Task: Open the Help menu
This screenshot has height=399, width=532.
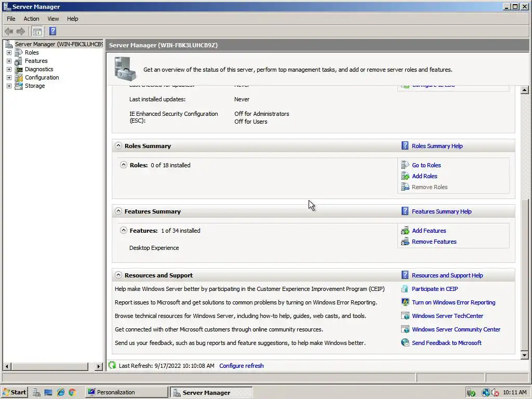Action: pos(72,19)
